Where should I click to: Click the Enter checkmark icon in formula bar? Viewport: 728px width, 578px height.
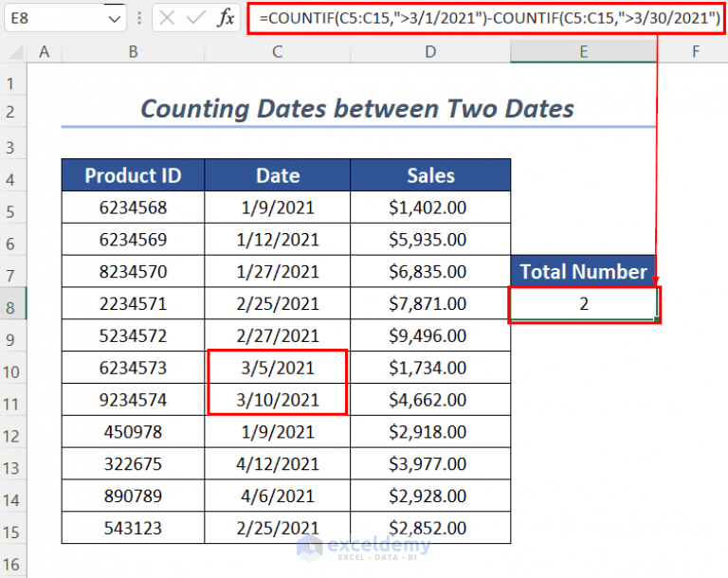(196, 18)
